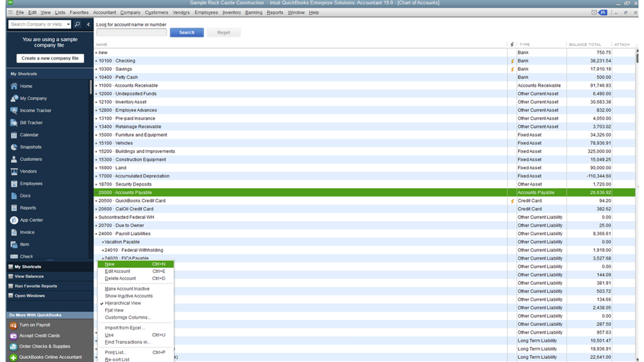Open Docs shortcut icon
This screenshot has height=362, width=644.
(x=14, y=196)
